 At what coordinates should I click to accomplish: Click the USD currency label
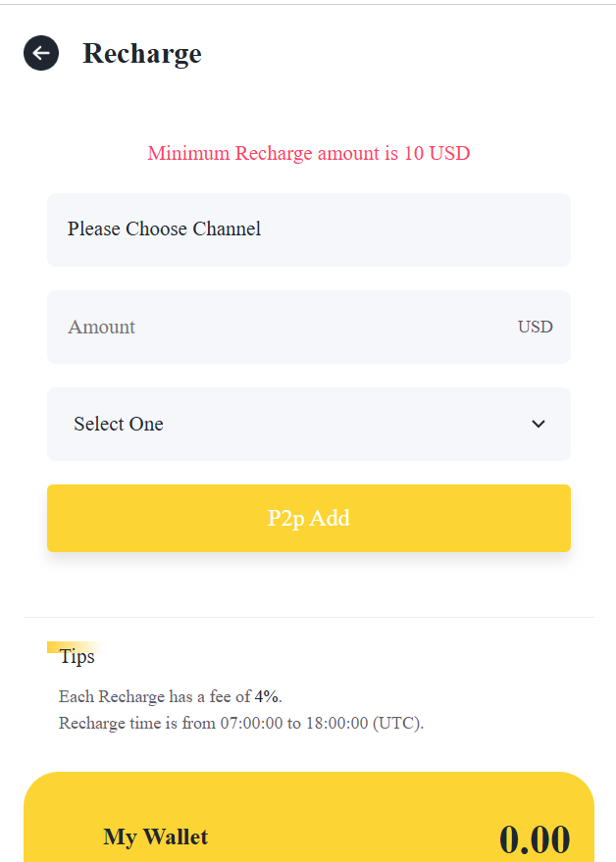tap(536, 327)
